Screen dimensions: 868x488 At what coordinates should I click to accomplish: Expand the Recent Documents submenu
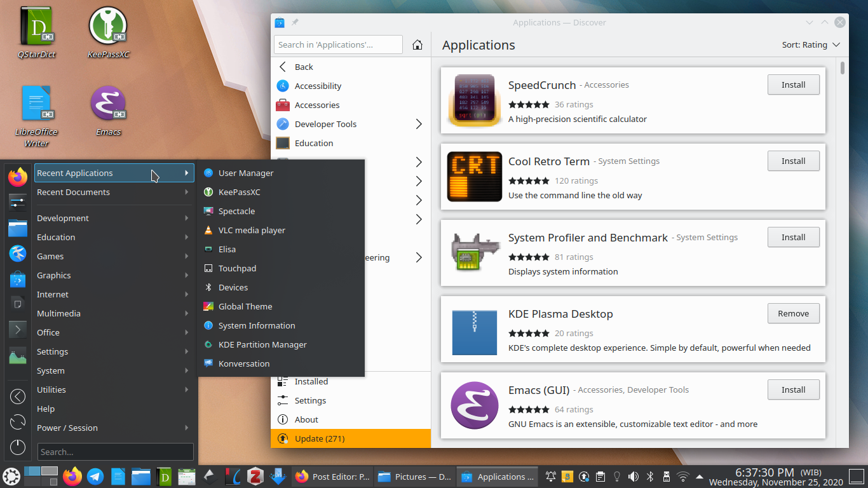point(114,192)
